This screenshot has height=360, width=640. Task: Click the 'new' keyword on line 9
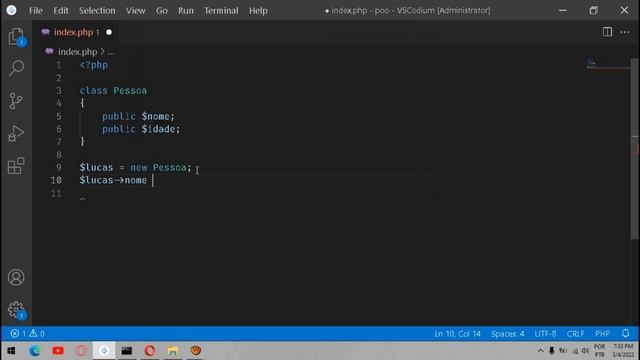[139, 167]
